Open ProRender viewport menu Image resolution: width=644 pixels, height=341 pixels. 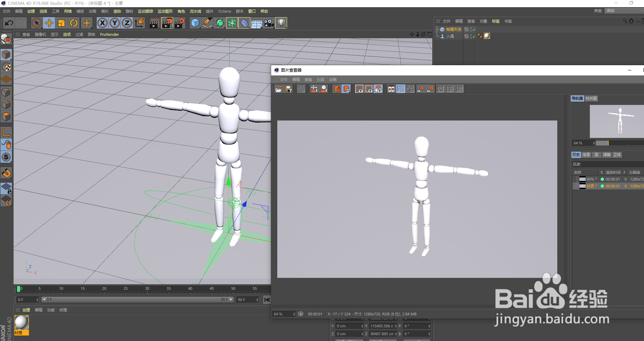[x=109, y=34]
